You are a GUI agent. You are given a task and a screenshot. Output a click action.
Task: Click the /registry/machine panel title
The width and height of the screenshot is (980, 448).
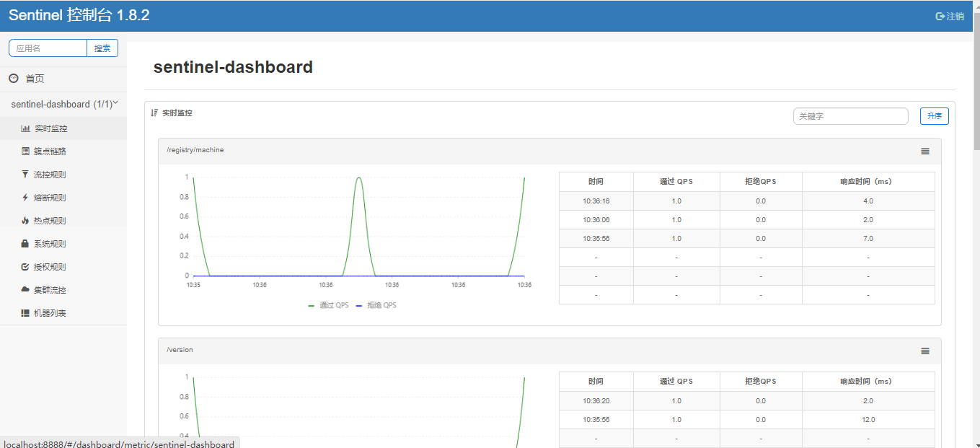(x=195, y=150)
